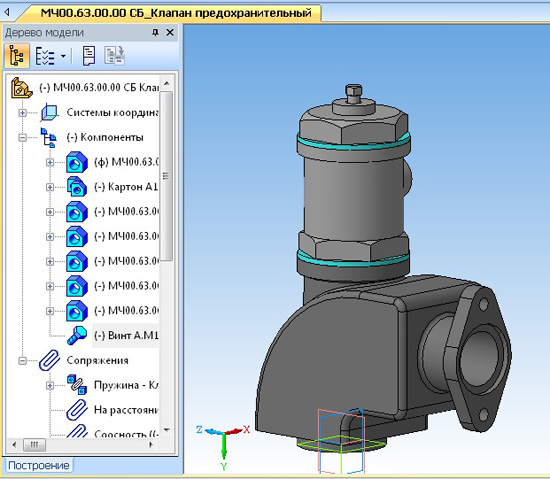Click the checklist display mode icon
Viewport: 550px width, 479px height.
coord(45,56)
